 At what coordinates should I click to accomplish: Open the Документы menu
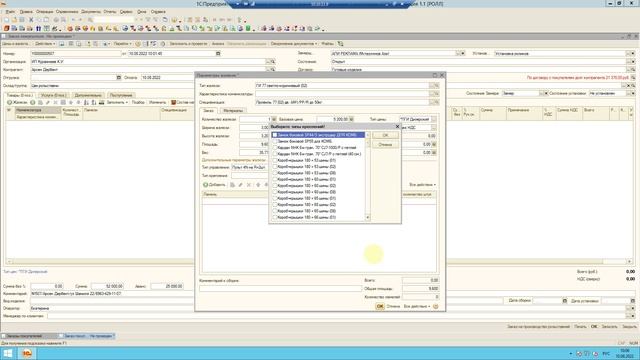(x=91, y=12)
